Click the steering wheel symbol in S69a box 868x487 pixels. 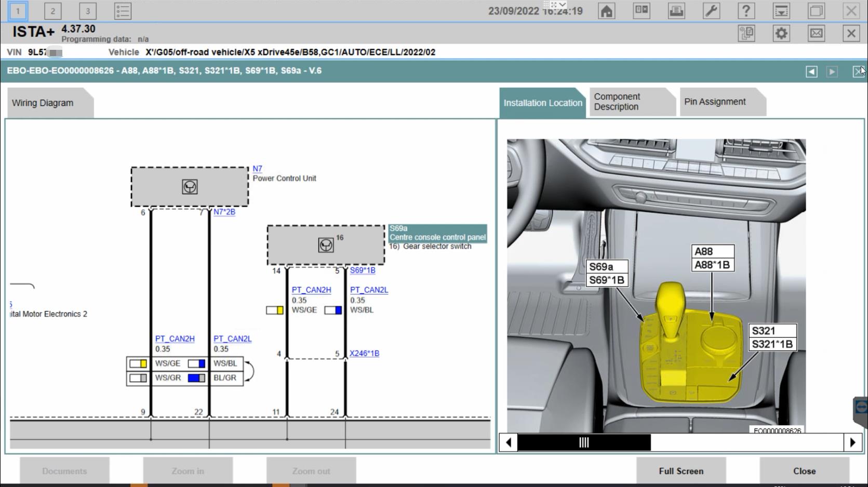click(326, 245)
